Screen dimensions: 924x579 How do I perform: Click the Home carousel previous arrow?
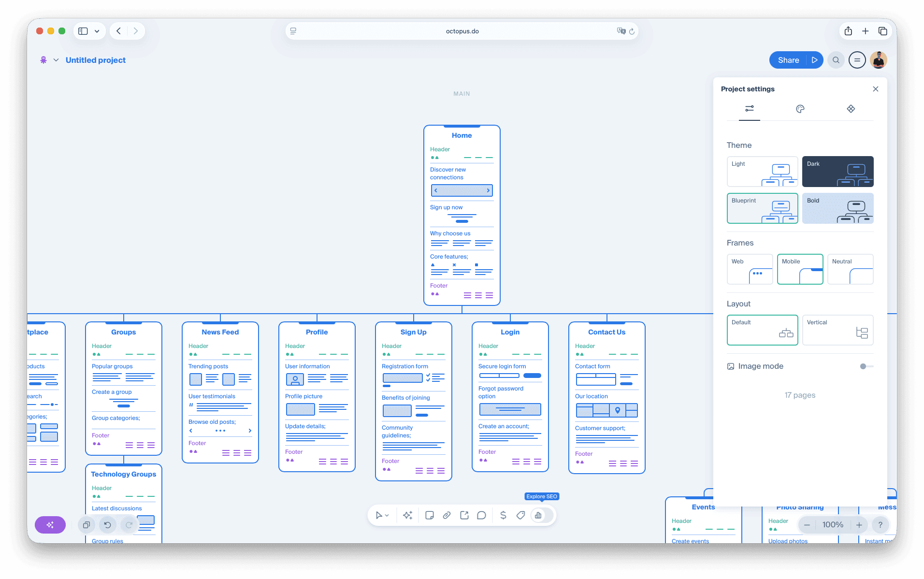pos(436,190)
